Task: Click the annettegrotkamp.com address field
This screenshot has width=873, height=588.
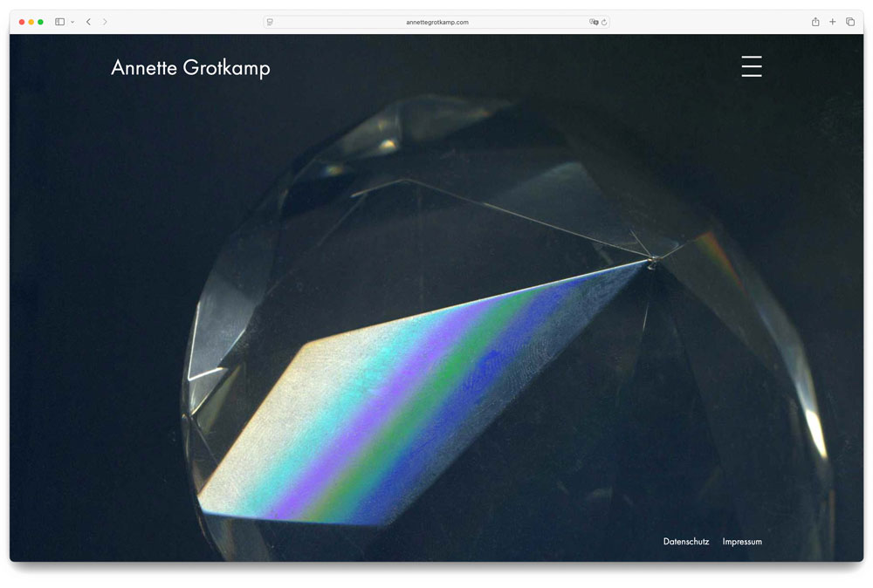Action: click(x=436, y=22)
